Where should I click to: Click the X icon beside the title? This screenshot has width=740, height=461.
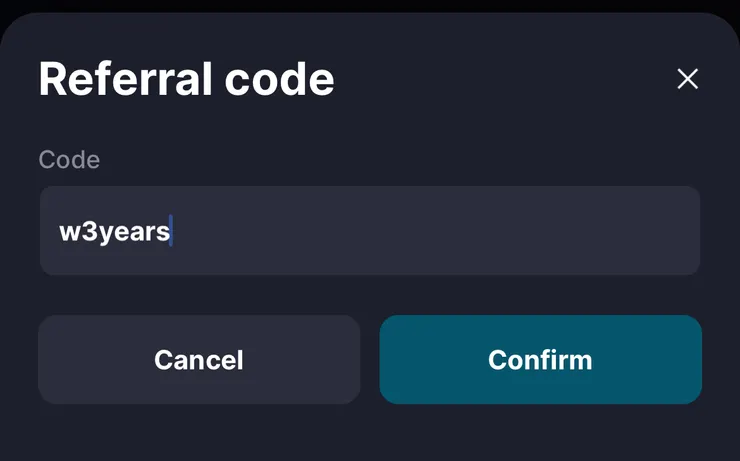click(687, 79)
